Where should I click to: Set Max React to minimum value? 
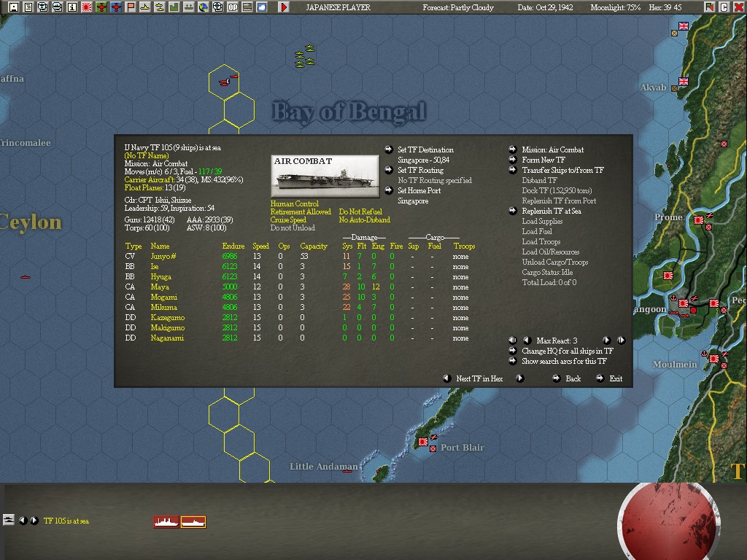513,341
